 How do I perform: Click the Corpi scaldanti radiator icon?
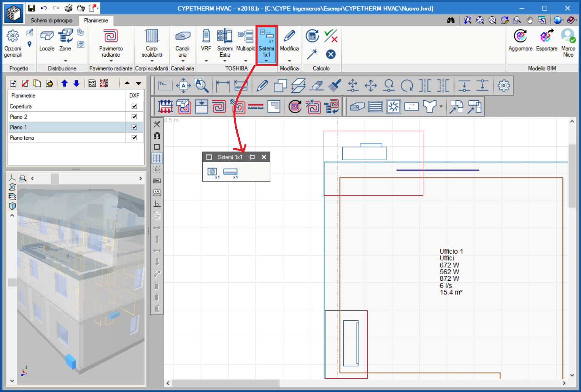[x=152, y=36]
